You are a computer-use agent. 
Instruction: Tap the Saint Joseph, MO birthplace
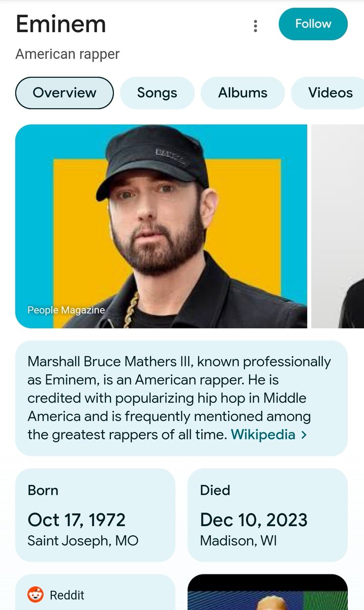[x=83, y=540]
